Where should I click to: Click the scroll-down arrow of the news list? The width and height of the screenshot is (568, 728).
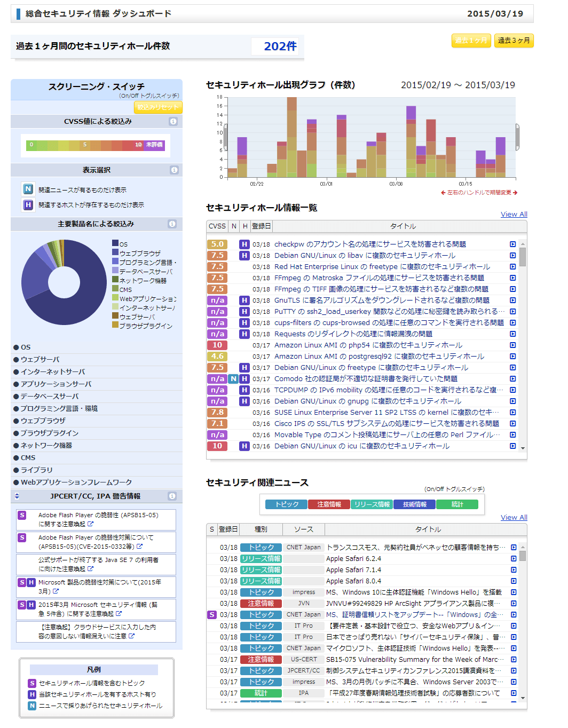pyautogui.click(x=523, y=698)
